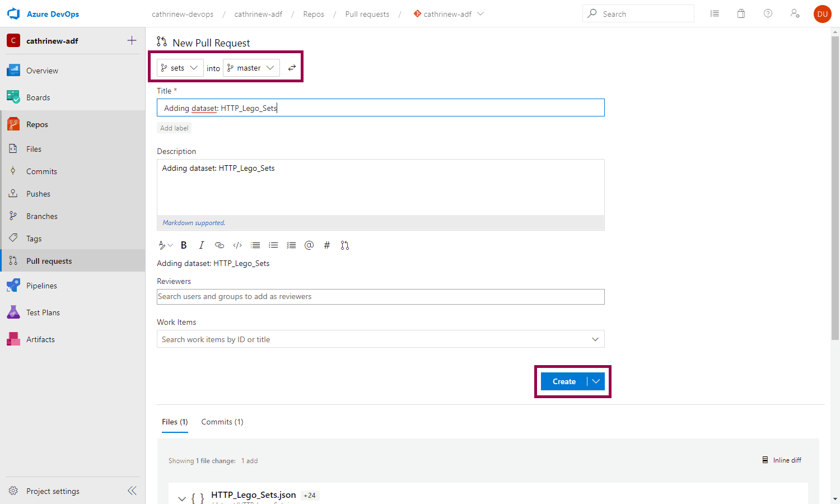This screenshot has width=840, height=504.
Task: Insert code block with the code icon
Action: [237, 245]
